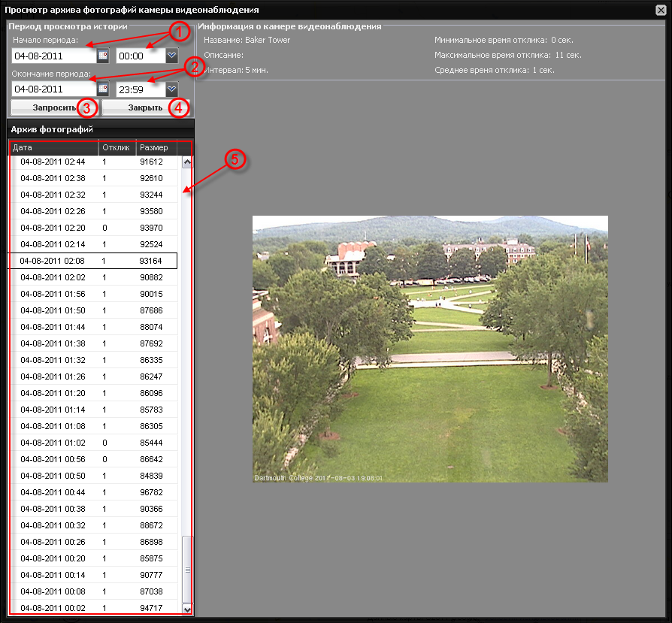The width and height of the screenshot is (672, 623).
Task: Close the archive viewer window
Action: (x=661, y=10)
